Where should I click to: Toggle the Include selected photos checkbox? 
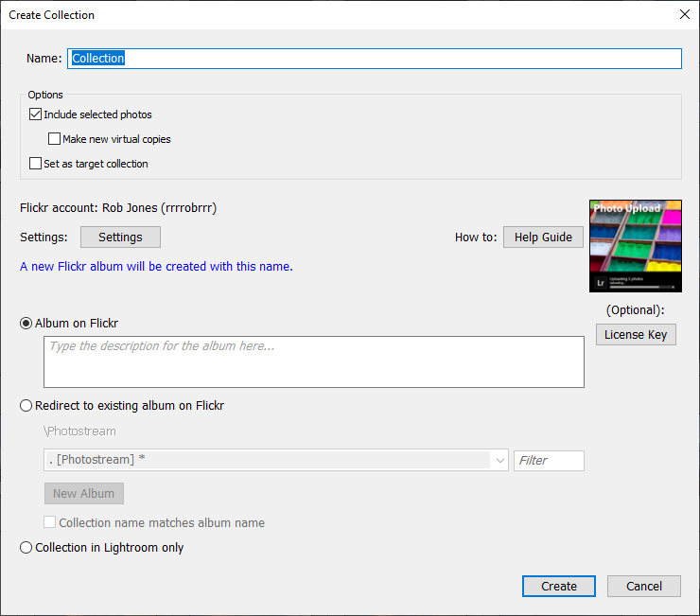coord(36,114)
